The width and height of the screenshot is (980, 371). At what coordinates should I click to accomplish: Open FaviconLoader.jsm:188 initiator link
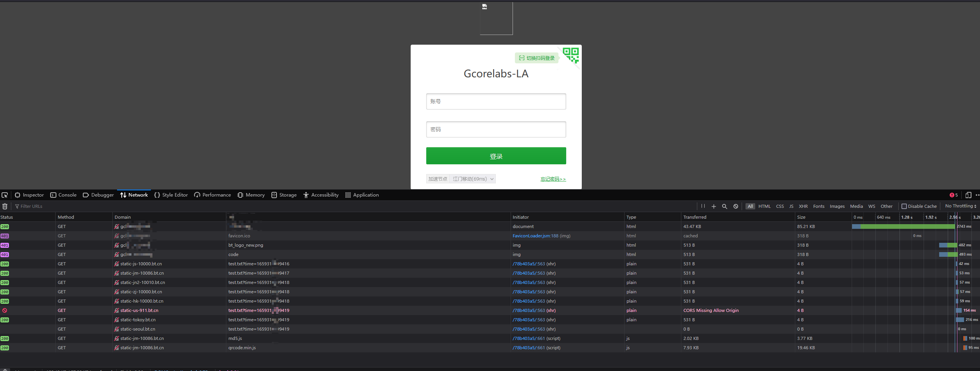pos(535,236)
